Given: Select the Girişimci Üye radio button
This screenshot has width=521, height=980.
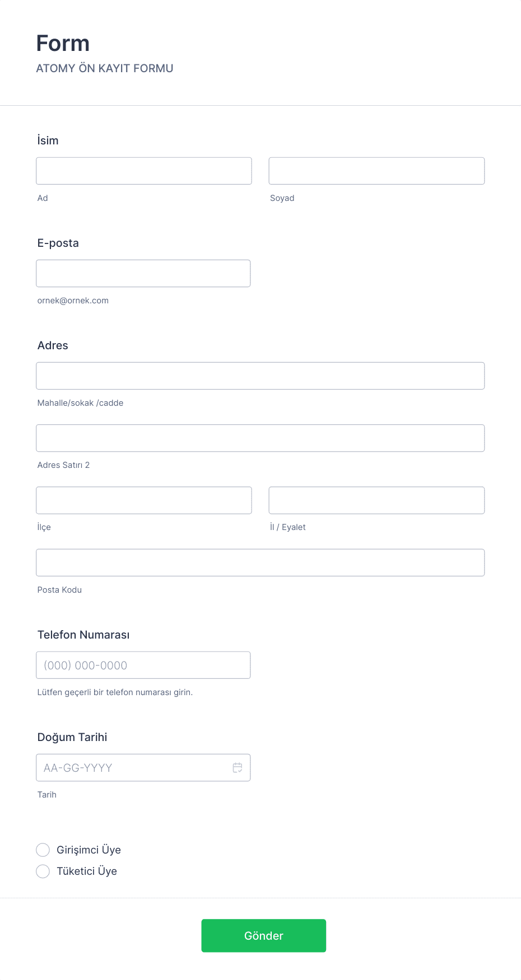Looking at the screenshot, I should point(43,850).
